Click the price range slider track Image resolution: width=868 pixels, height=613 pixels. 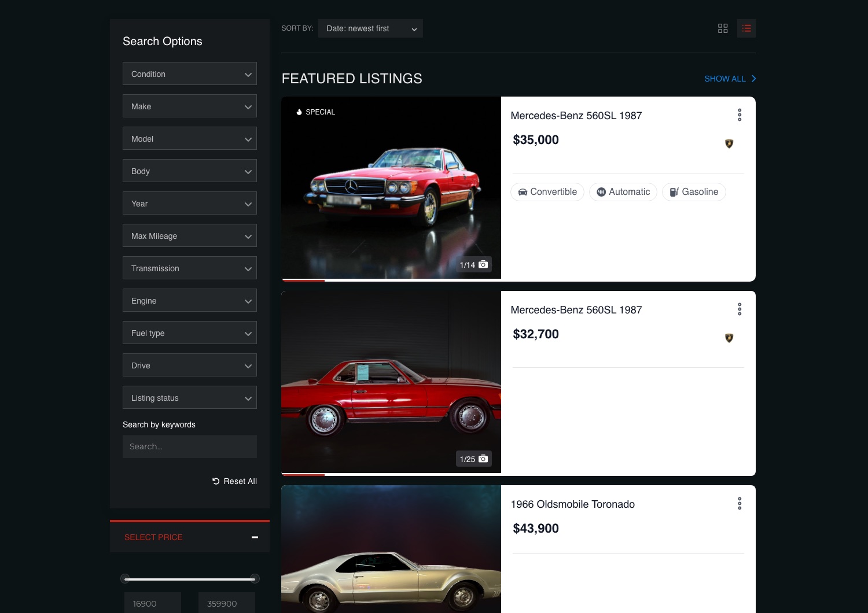pos(190,579)
